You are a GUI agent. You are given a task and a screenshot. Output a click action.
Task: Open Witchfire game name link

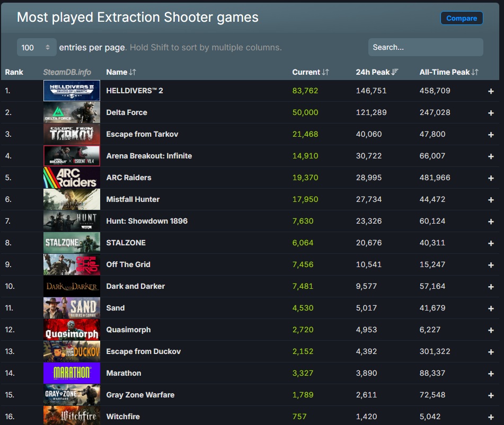123,417
